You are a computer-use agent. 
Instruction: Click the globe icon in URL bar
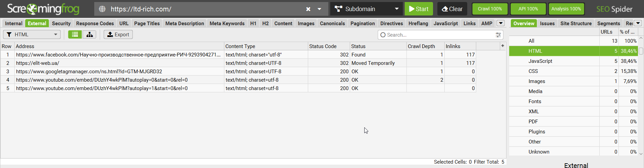tap(102, 9)
